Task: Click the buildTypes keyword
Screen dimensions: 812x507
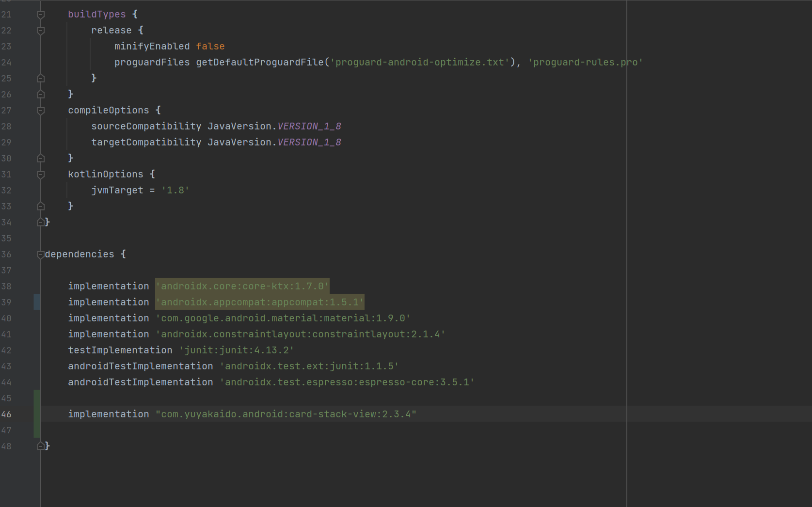Action: [x=97, y=14]
